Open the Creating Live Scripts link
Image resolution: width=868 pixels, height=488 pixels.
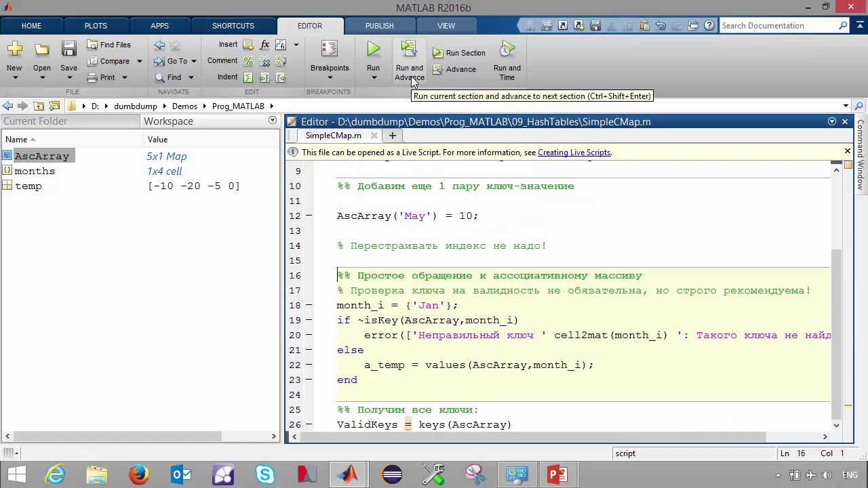(x=574, y=152)
